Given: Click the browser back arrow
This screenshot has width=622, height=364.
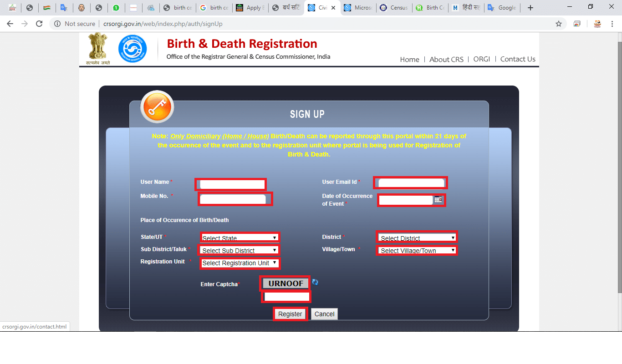Looking at the screenshot, I should pyautogui.click(x=10, y=24).
